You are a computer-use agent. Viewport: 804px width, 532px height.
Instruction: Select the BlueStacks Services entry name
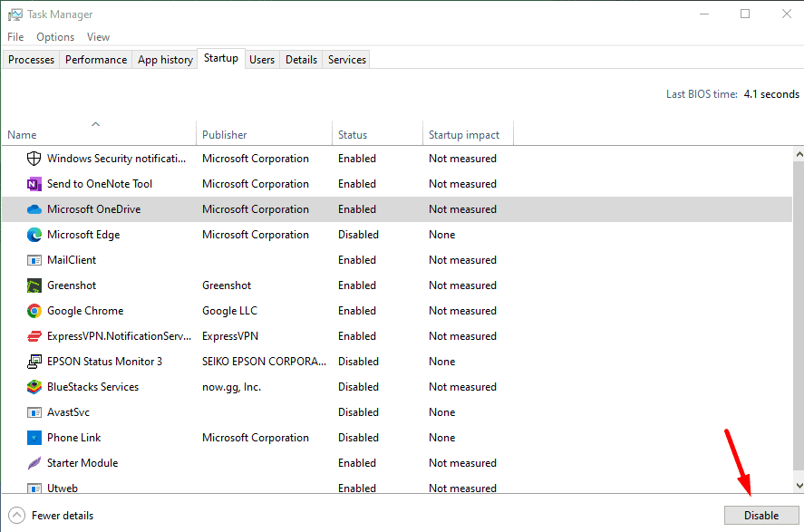click(92, 387)
